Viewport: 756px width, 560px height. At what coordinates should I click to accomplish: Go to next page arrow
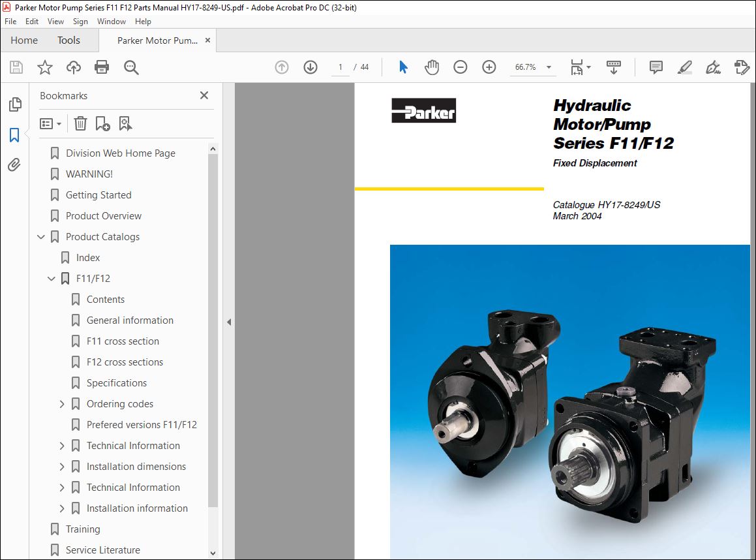[310, 67]
